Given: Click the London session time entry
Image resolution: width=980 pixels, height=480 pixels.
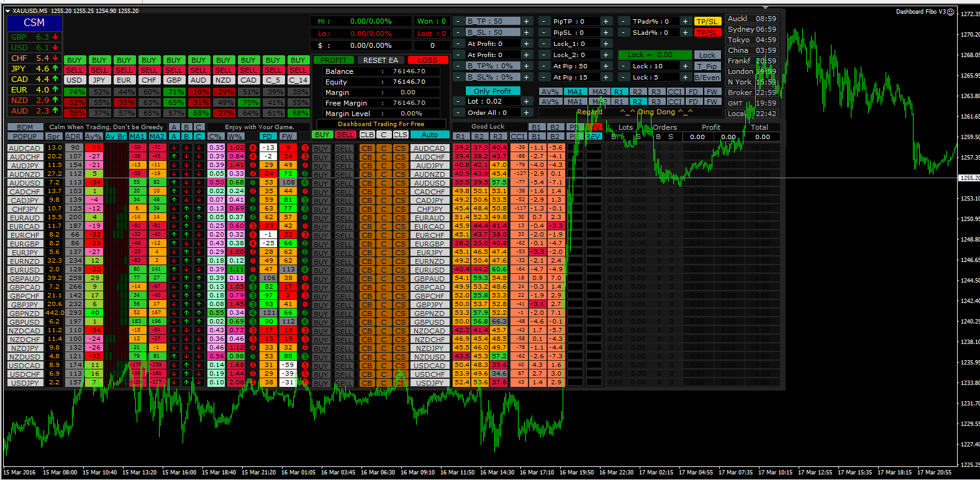Looking at the screenshot, I should pyautogui.click(x=751, y=71).
